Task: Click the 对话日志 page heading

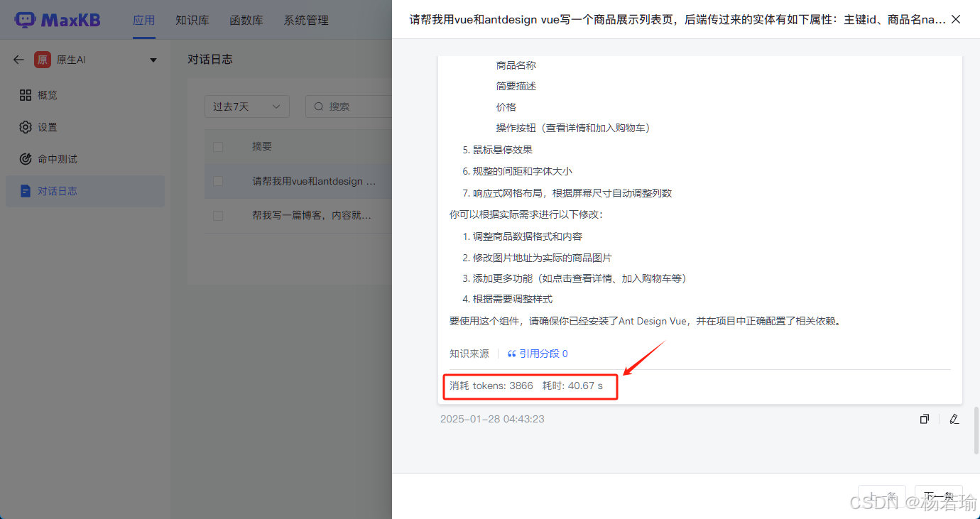Action: [210, 60]
